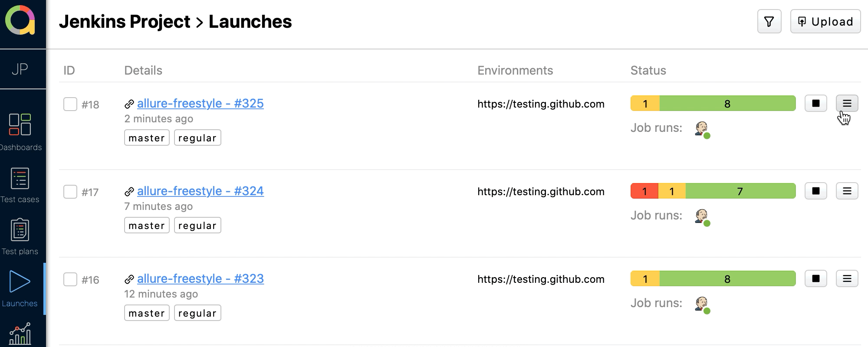Click the red failed segment of launch #17
This screenshot has width=868, height=347.
[x=644, y=191]
